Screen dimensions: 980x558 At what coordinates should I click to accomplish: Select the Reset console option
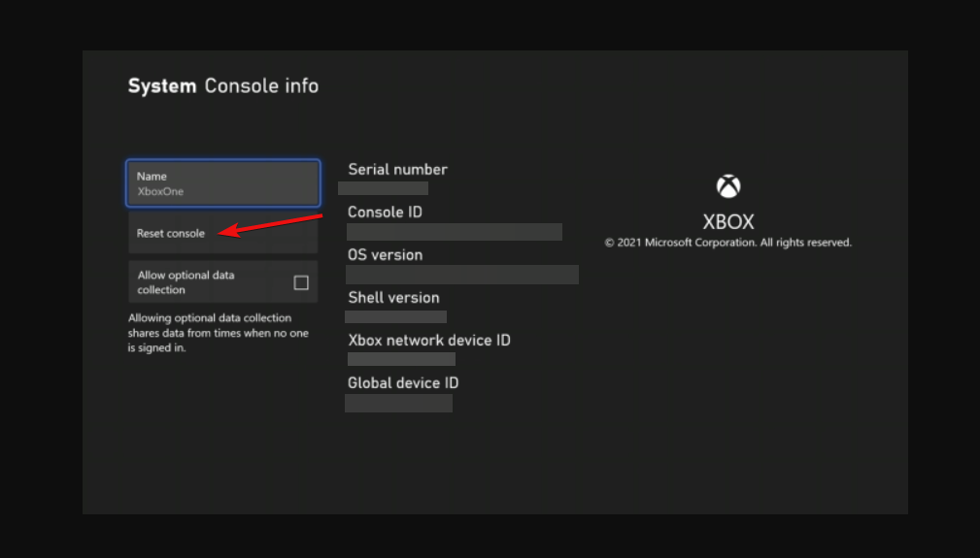click(x=223, y=233)
